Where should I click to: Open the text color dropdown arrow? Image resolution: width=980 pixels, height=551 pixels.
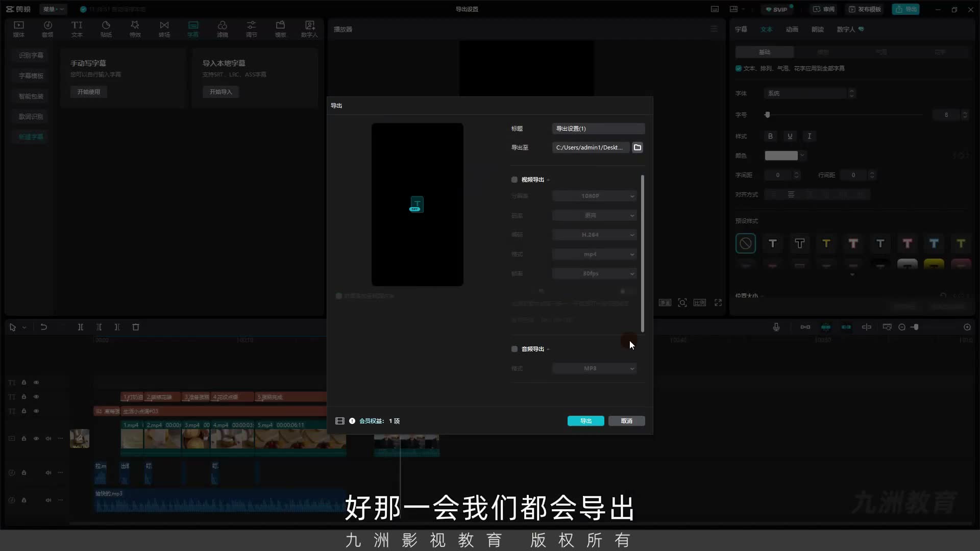tap(802, 156)
